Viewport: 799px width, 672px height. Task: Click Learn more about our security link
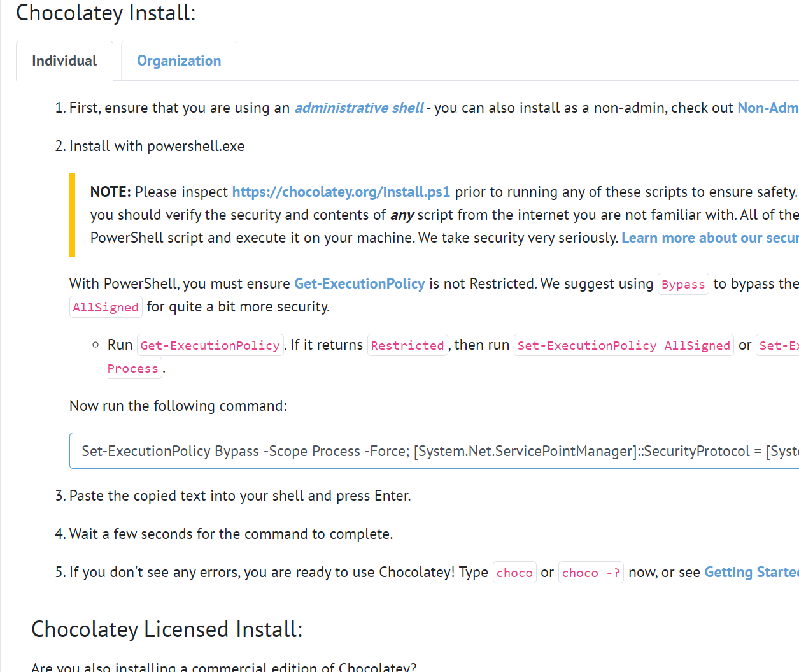(710, 238)
